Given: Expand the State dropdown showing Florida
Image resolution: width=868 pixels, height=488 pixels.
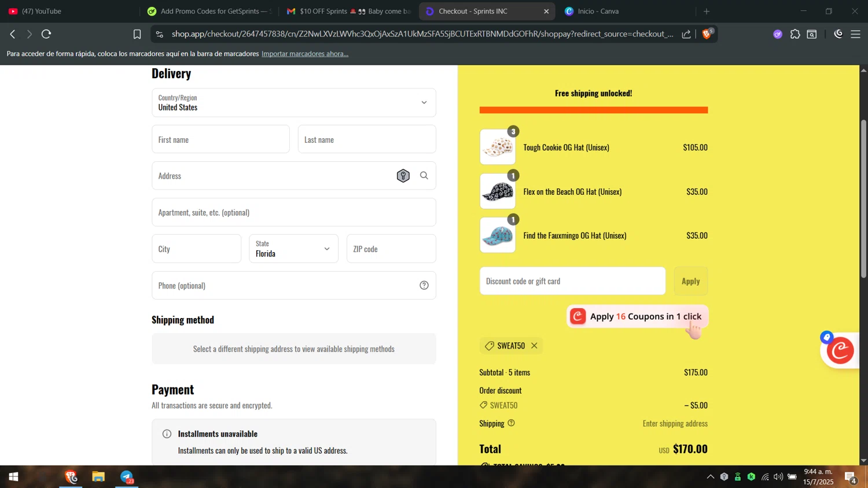Looking at the screenshot, I should click(x=294, y=249).
